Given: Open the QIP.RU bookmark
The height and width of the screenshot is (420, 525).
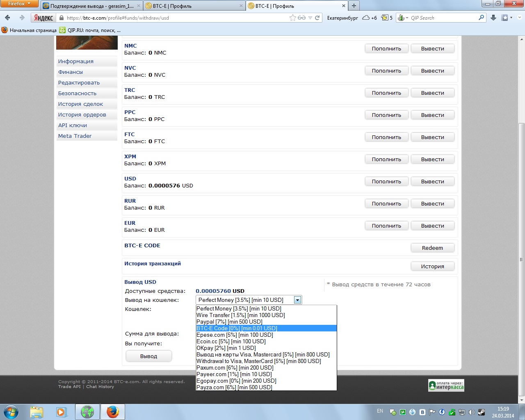Looking at the screenshot, I should tap(90, 30).
